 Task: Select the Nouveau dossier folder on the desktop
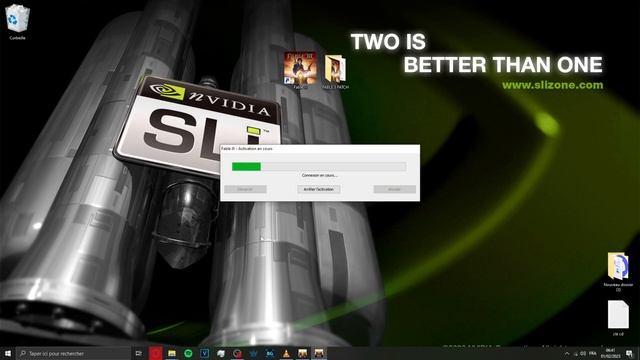tap(618, 271)
